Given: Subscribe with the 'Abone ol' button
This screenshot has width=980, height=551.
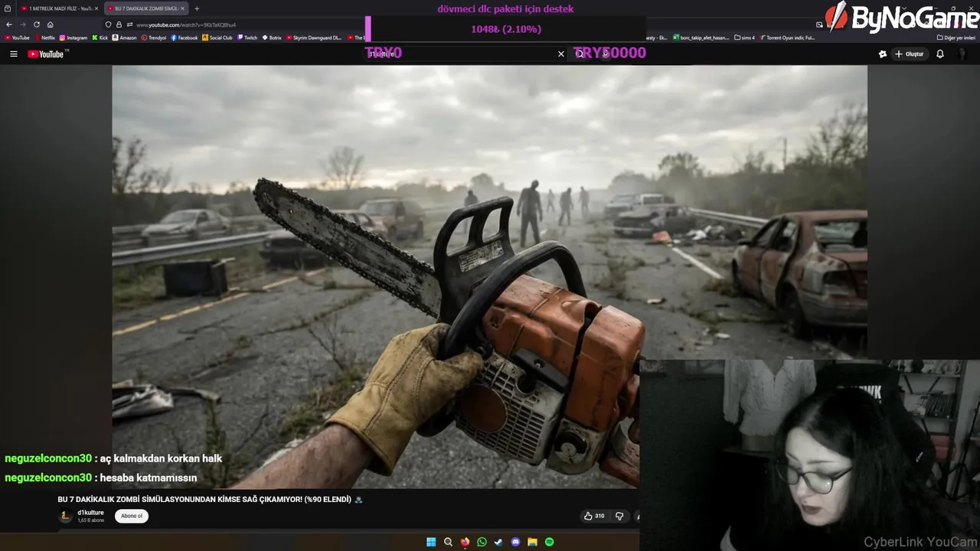Looking at the screenshot, I should tap(132, 516).
